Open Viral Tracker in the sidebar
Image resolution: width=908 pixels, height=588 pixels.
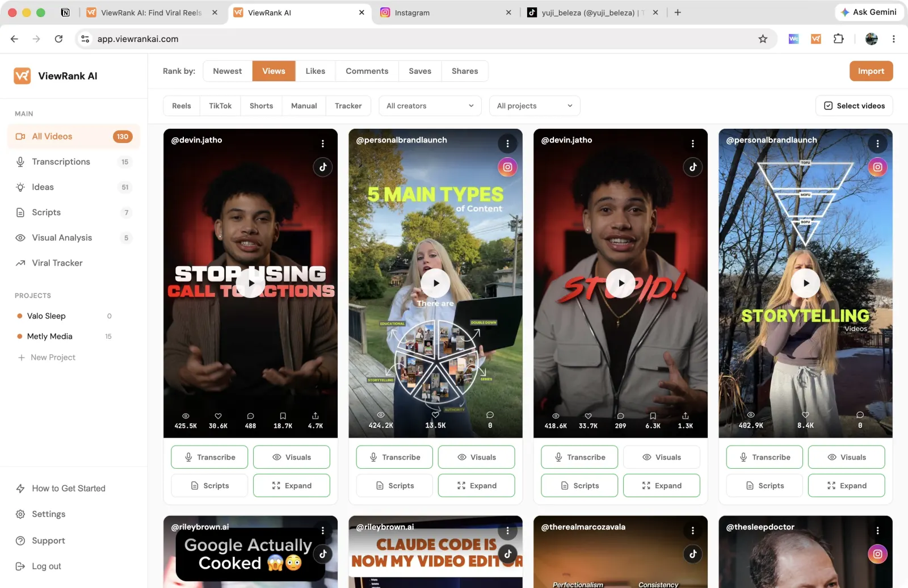74,263
